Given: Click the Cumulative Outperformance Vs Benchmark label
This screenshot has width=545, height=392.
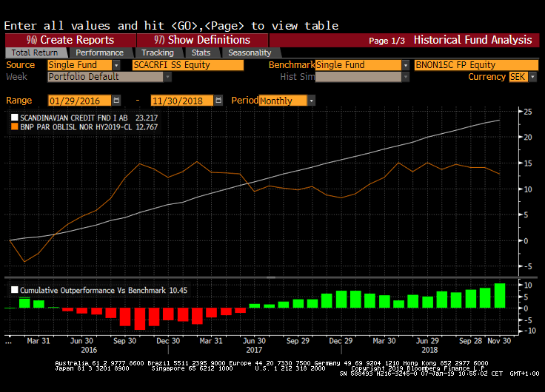Looking at the screenshot, I should coord(93,290).
